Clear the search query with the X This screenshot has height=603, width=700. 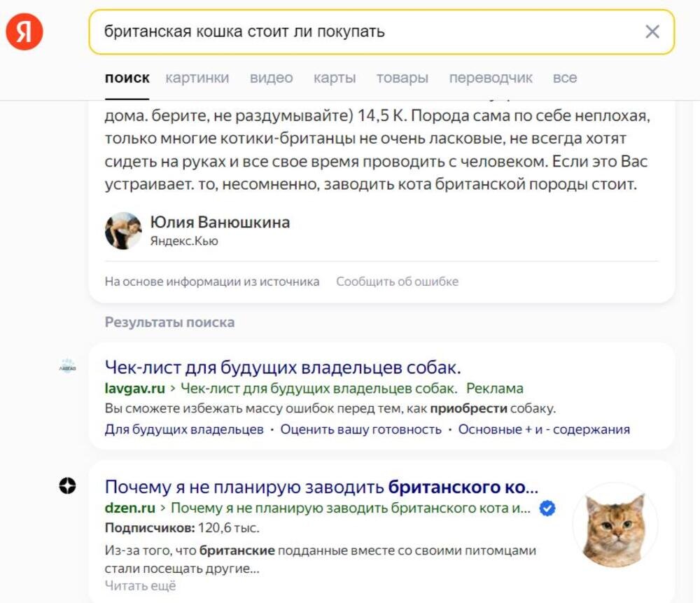click(652, 32)
